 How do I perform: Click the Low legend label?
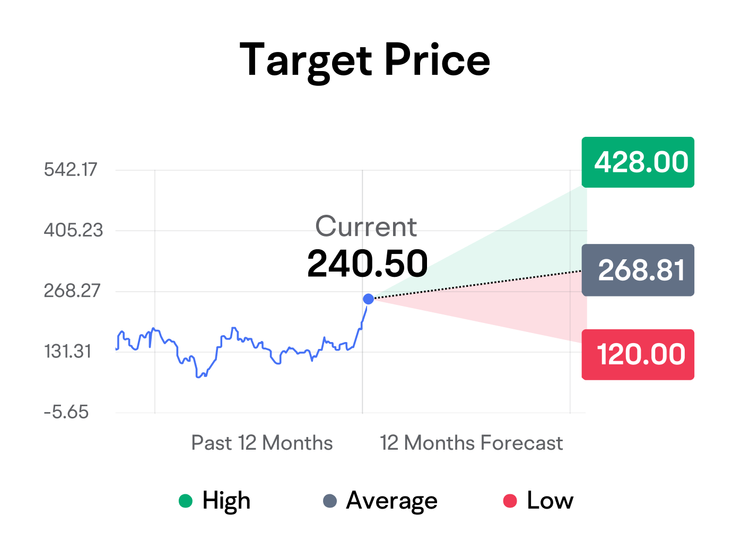(x=550, y=501)
